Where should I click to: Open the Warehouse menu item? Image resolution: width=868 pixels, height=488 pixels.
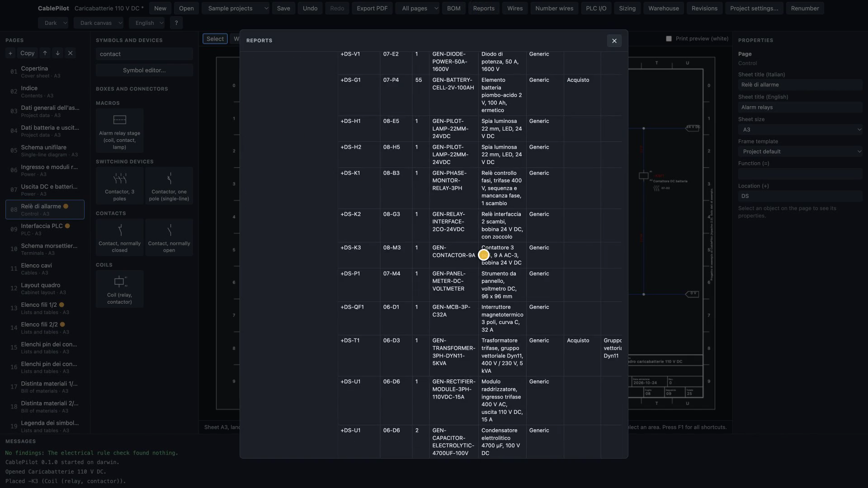pos(663,9)
